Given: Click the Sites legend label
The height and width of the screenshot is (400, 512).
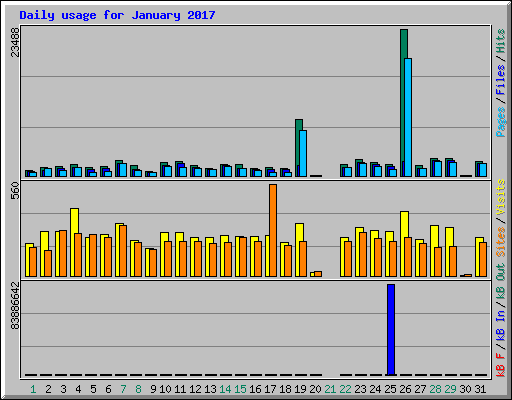Looking at the screenshot, I should [501, 242].
